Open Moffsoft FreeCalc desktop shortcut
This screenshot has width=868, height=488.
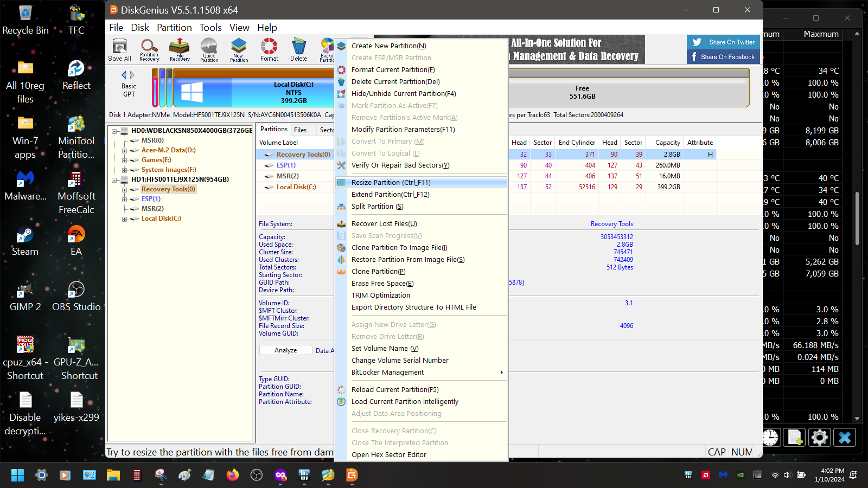[x=76, y=192]
